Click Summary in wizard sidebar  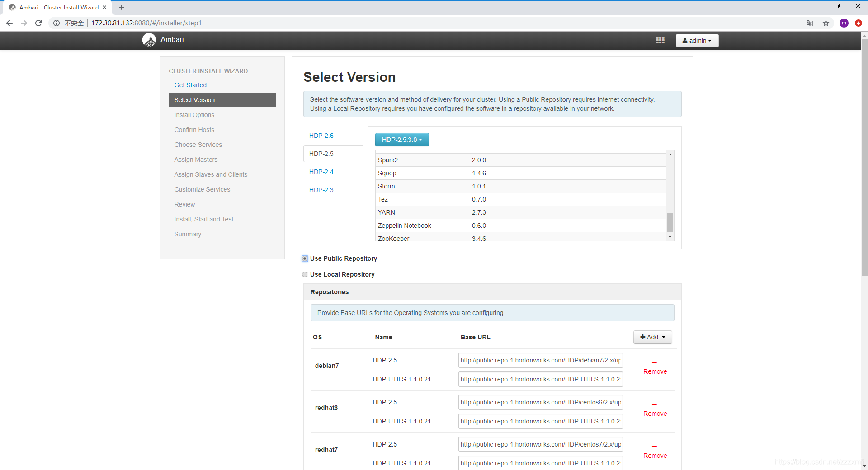(188, 234)
